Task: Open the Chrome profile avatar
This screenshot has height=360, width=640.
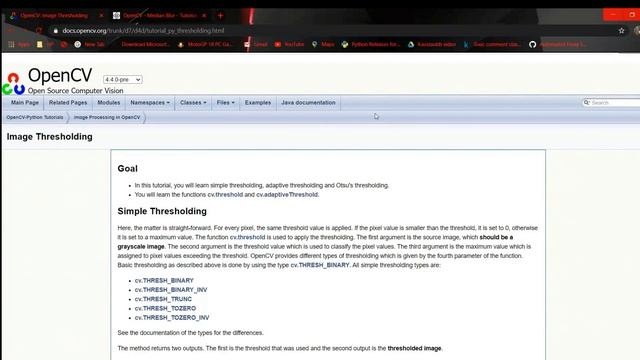Action: (637, 31)
